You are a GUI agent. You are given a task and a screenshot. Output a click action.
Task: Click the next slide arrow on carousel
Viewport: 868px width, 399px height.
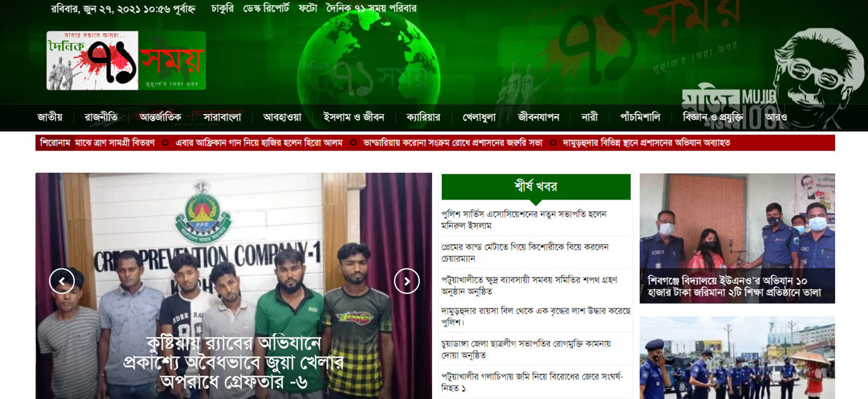point(407,281)
